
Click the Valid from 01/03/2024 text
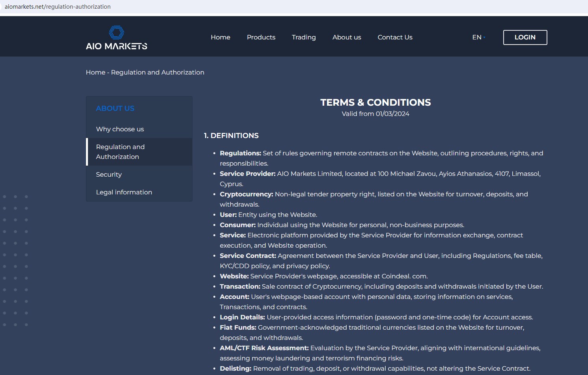(x=375, y=114)
